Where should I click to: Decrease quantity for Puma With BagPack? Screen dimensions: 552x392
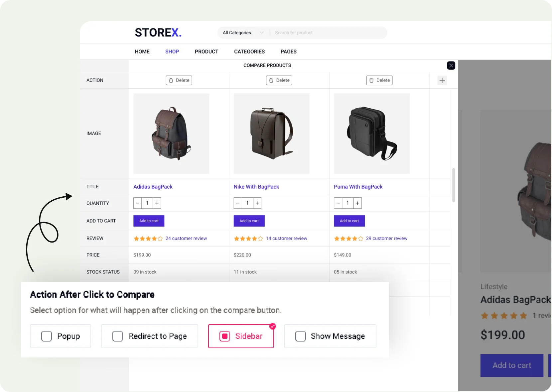click(338, 203)
